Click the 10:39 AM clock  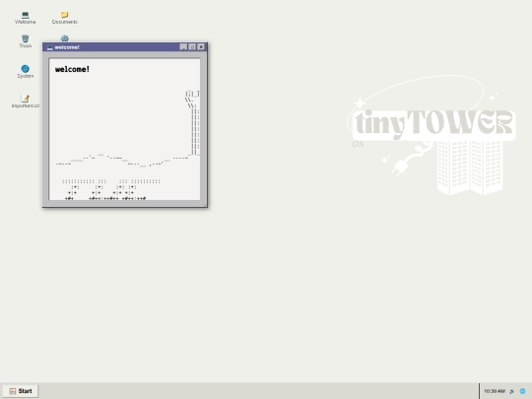(x=495, y=391)
